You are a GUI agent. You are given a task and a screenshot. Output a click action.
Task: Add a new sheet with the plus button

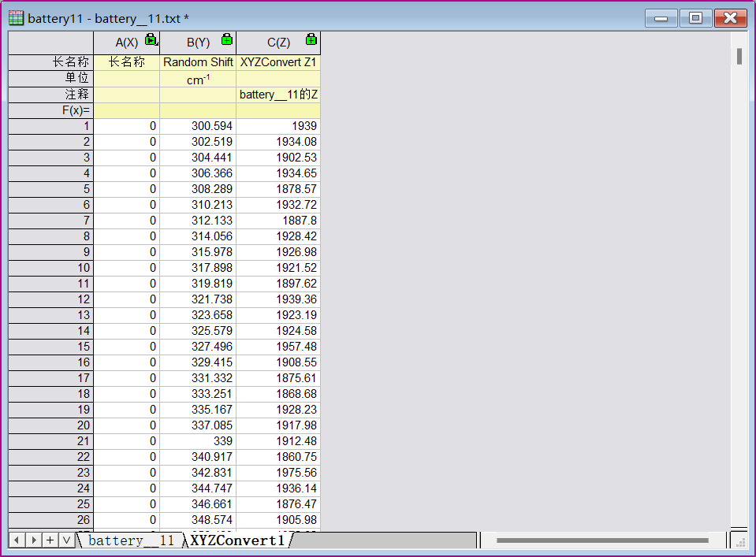[x=50, y=540]
